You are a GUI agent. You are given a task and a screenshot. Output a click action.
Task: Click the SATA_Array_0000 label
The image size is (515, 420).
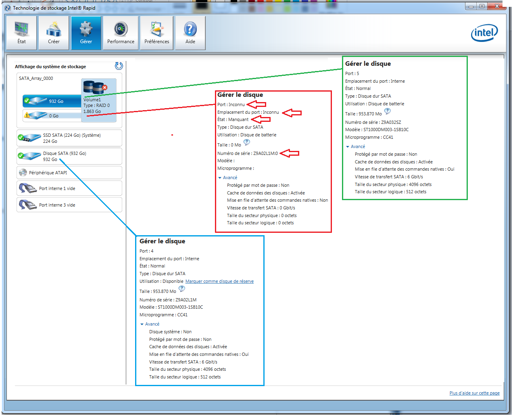tap(36, 78)
